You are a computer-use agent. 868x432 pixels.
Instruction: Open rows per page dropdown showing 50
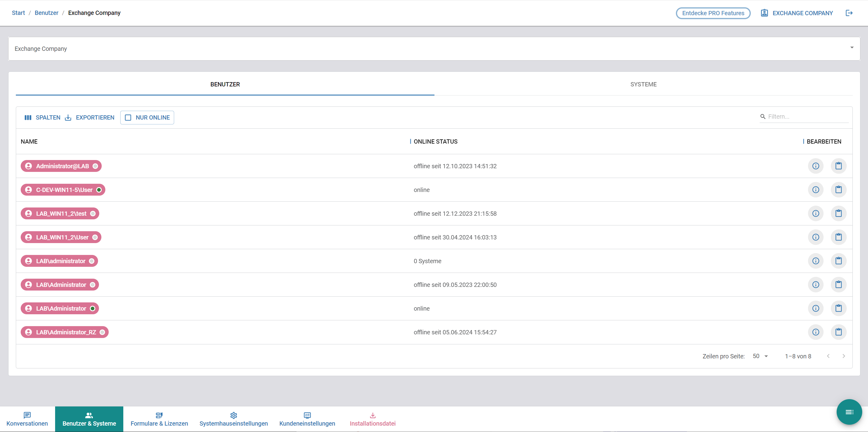click(760, 356)
